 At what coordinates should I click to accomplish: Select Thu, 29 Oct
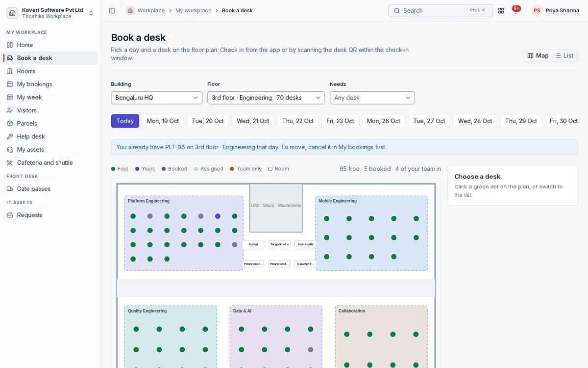tap(521, 121)
